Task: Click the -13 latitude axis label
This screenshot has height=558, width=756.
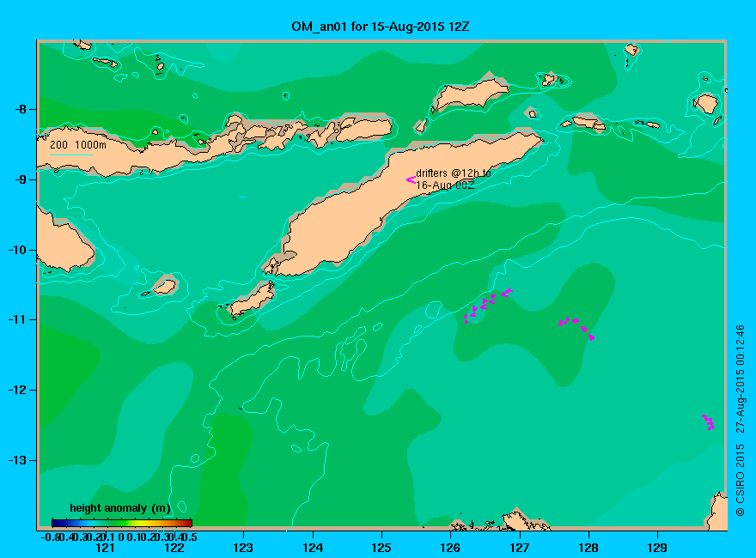Action: pyautogui.click(x=17, y=460)
